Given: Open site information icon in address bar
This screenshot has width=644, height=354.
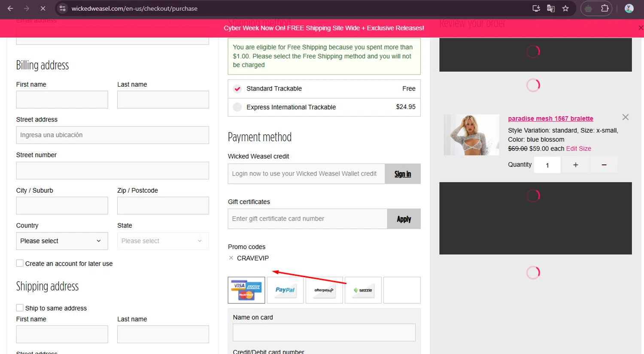Looking at the screenshot, I should click(63, 9).
